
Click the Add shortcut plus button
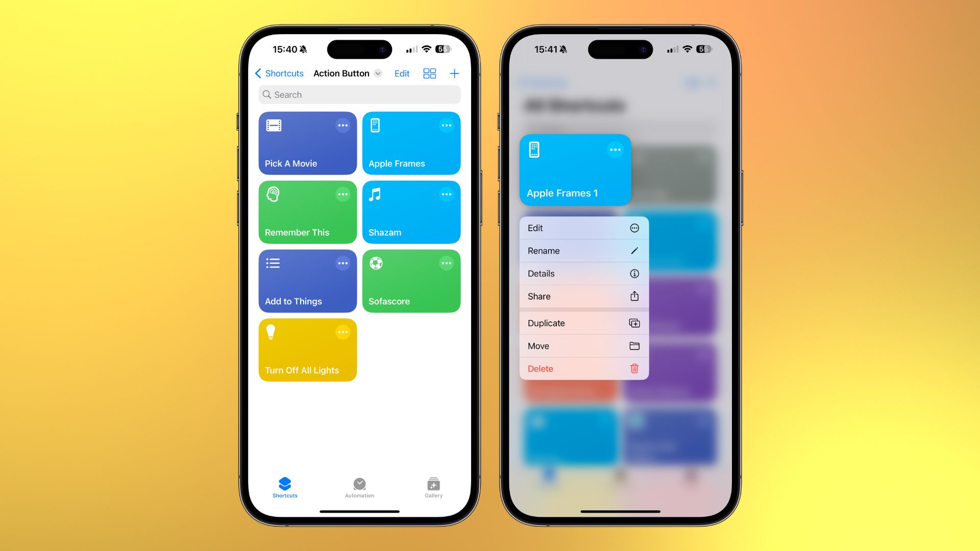[x=454, y=73]
